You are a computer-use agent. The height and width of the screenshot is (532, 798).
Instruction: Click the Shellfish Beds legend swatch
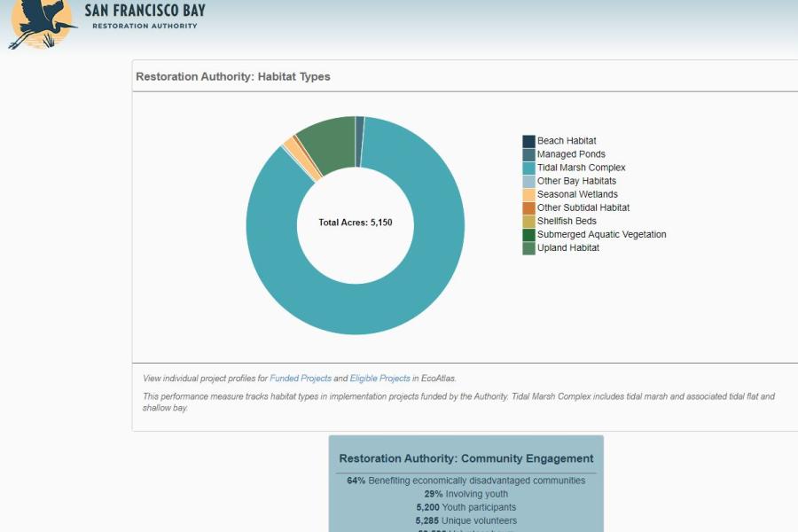[528, 222]
